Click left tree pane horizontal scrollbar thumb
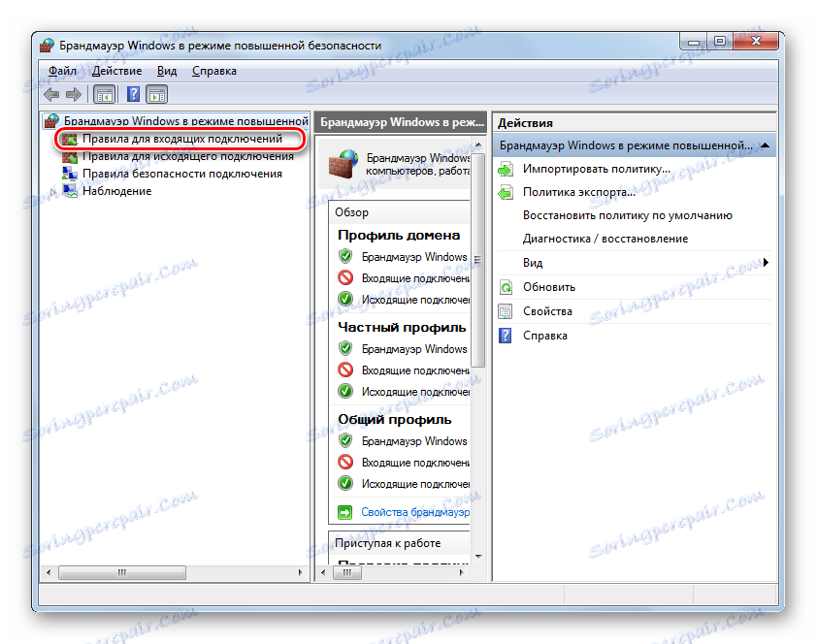 (122, 572)
